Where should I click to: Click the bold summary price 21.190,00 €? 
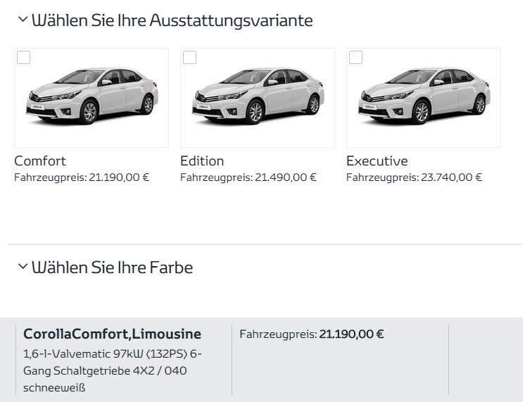[352, 334]
